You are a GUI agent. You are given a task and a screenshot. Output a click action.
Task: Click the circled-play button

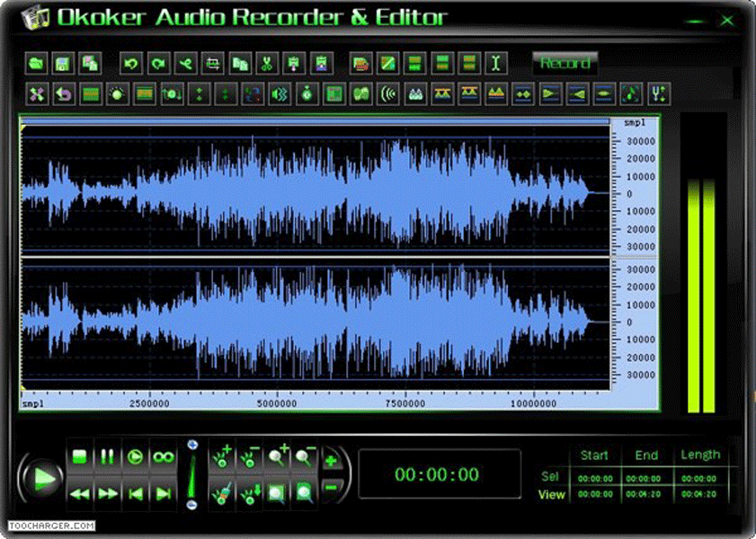pos(135,456)
